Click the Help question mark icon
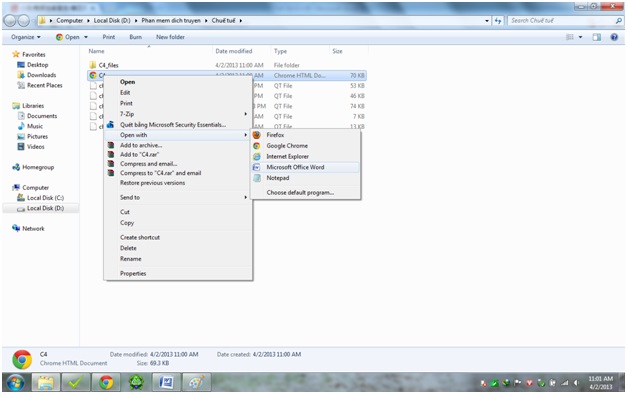This screenshot has width=627, height=394. [x=614, y=37]
